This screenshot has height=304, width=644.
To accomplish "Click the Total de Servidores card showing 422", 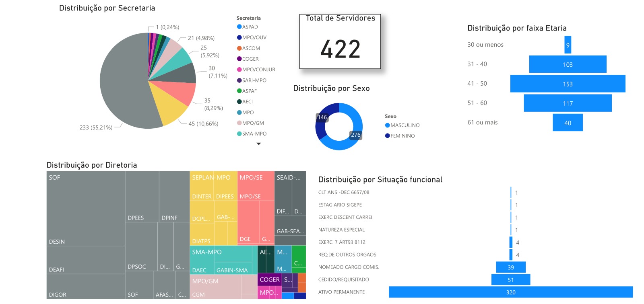I will pos(340,42).
